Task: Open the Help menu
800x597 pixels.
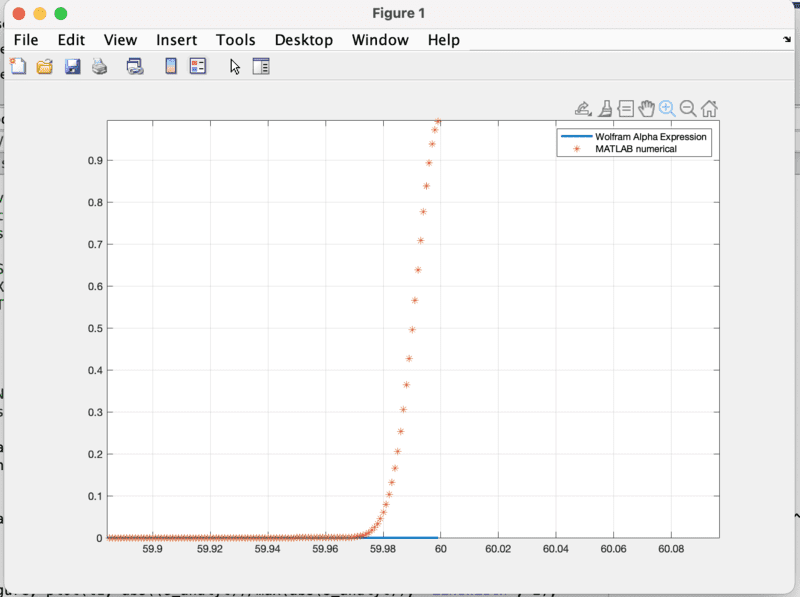Action: pyautogui.click(x=443, y=40)
